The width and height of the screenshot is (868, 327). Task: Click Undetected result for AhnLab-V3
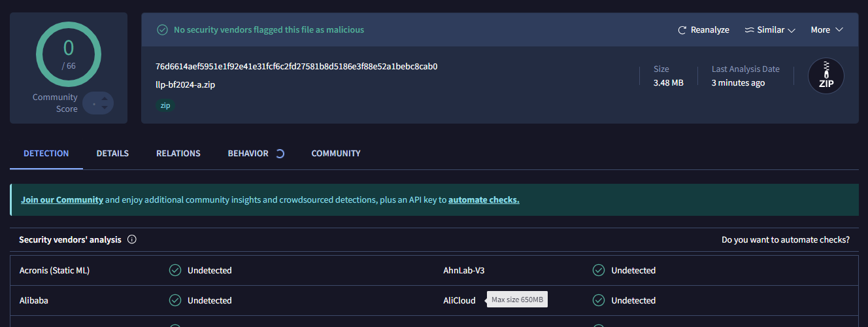(x=633, y=270)
